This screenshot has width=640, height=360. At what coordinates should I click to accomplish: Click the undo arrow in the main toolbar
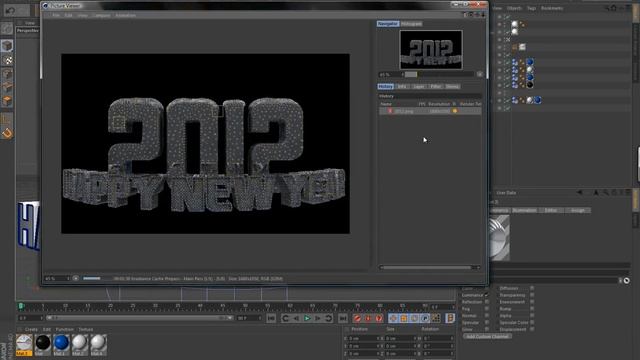pos(10,10)
